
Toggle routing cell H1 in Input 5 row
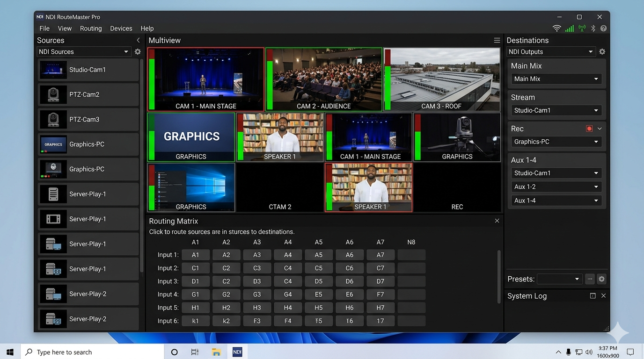195,308
